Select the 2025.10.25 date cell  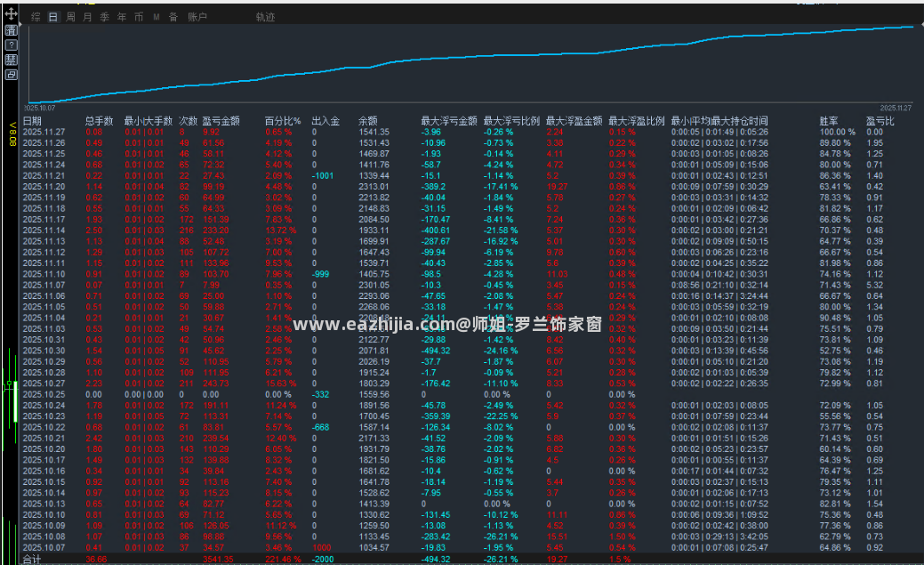[x=44, y=394]
